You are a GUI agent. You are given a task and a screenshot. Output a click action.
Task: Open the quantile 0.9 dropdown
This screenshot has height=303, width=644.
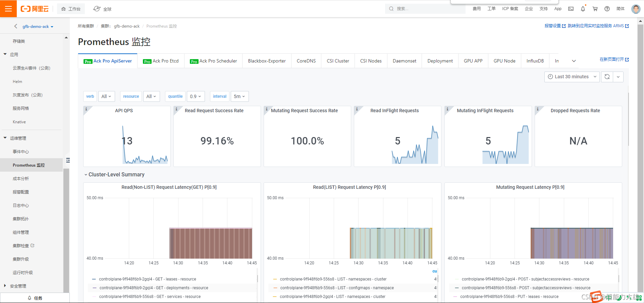tap(196, 96)
